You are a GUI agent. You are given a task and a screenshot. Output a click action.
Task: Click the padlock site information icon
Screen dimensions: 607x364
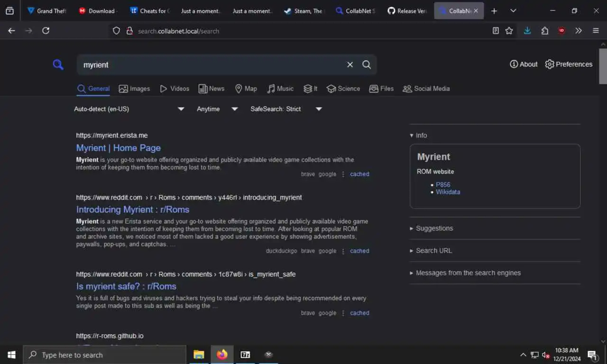pos(129,31)
